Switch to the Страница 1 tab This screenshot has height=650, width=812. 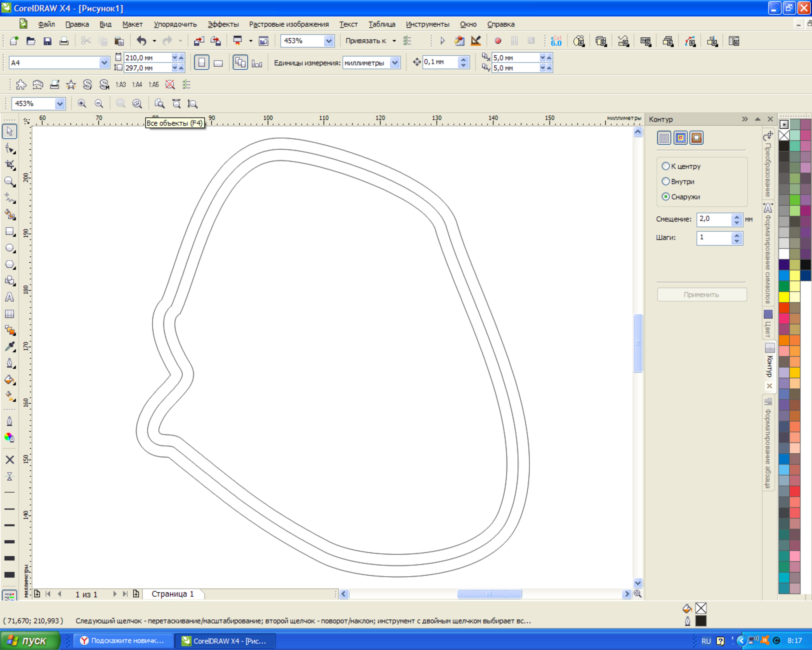point(173,594)
